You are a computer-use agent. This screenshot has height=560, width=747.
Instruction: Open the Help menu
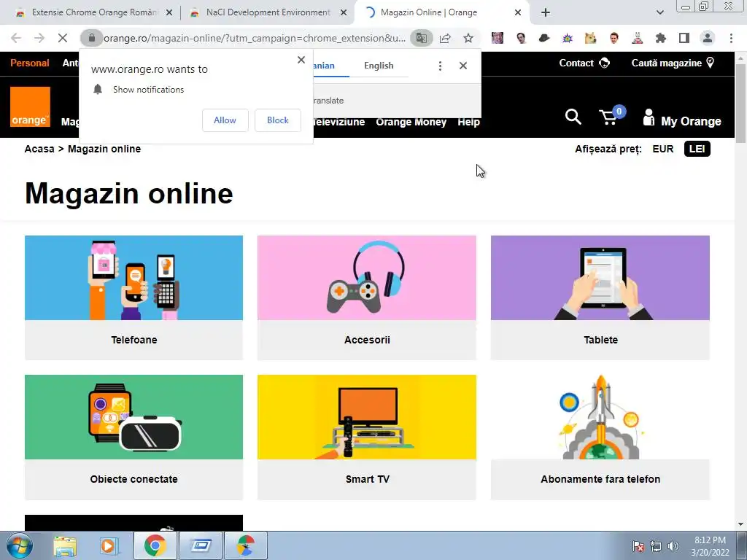tap(469, 122)
